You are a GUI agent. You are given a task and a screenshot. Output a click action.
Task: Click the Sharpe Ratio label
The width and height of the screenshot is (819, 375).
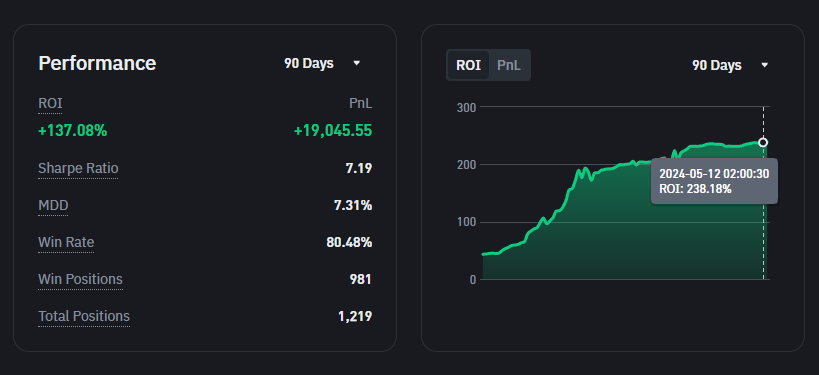78,168
